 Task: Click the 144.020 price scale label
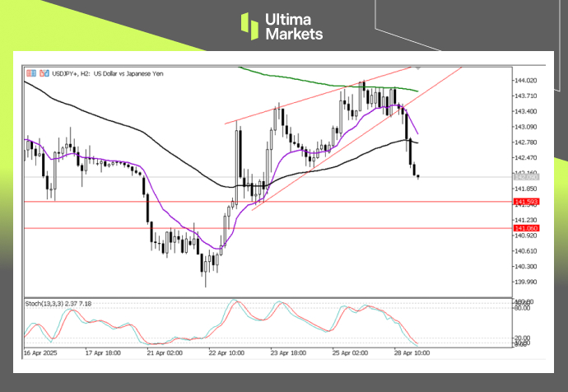[525, 81]
